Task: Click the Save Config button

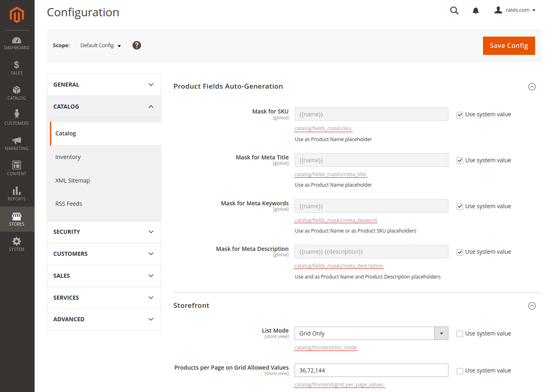Action: click(x=509, y=46)
